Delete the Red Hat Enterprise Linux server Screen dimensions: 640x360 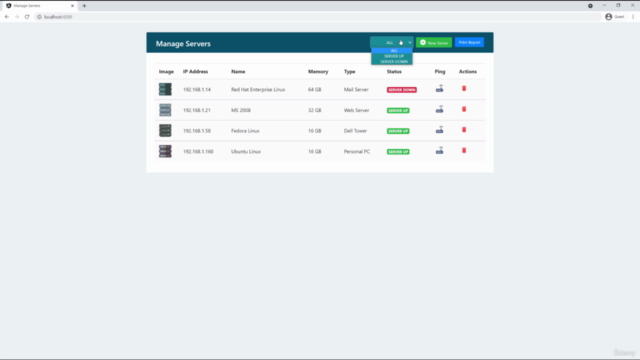[464, 88]
